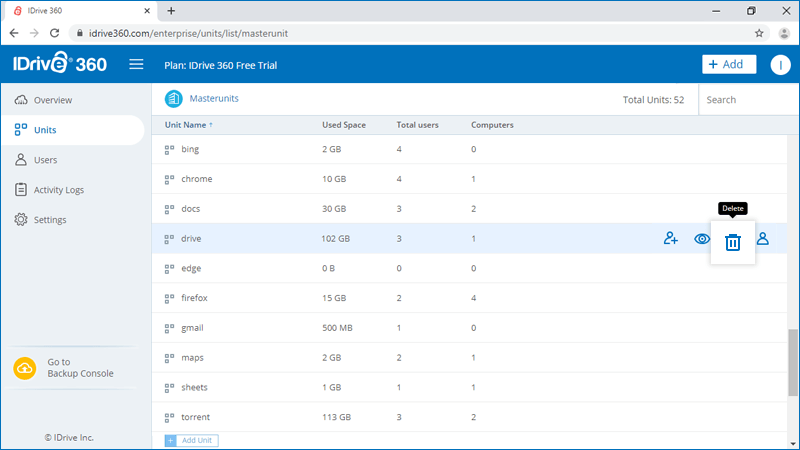Click the unit icon beside bing
Viewport: 800px width, 450px height.
pyautogui.click(x=169, y=149)
